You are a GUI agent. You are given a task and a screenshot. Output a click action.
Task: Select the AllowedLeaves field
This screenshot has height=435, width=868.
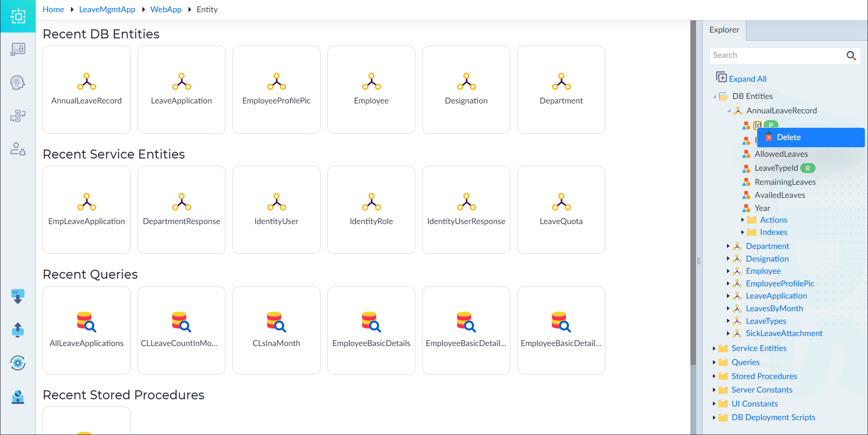[781, 154]
